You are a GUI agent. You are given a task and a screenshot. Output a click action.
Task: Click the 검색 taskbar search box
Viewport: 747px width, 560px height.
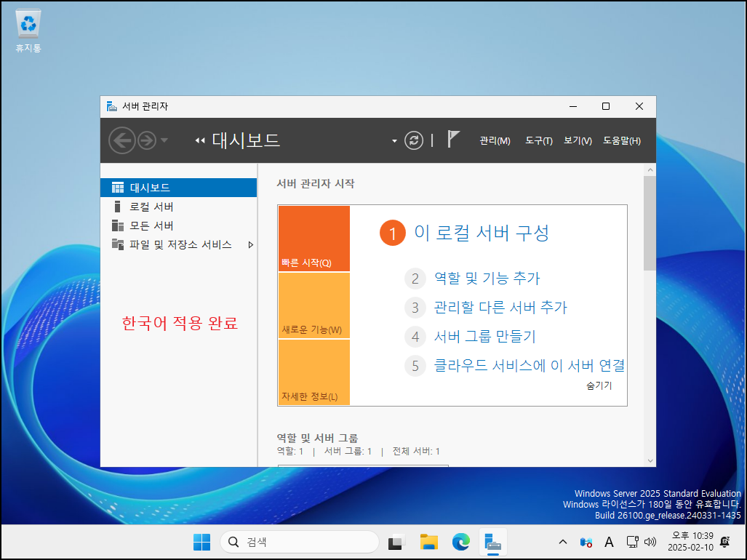tap(300, 542)
